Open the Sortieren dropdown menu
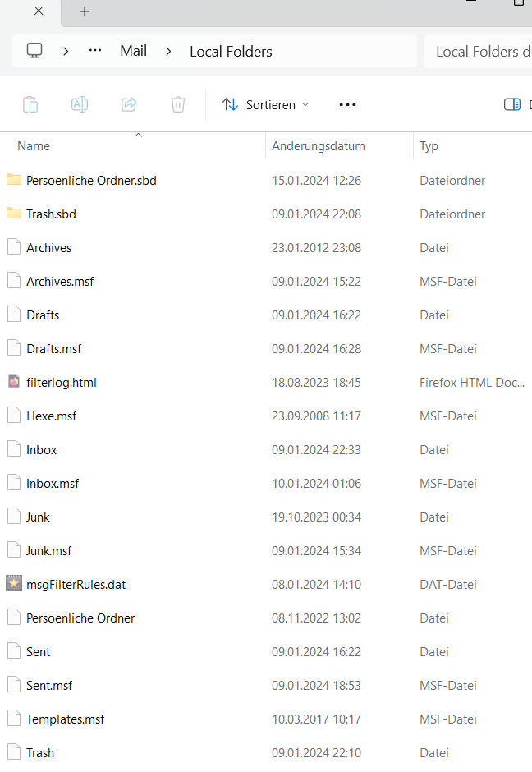 (265, 104)
